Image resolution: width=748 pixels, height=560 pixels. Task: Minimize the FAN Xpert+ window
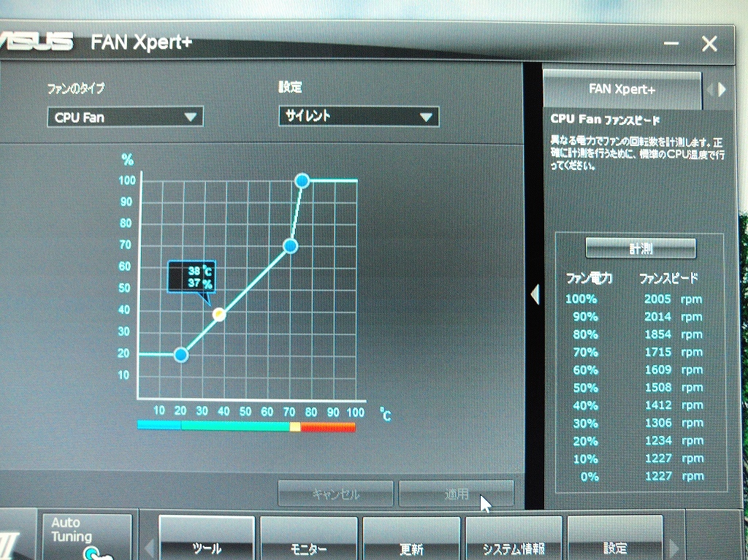(x=671, y=43)
